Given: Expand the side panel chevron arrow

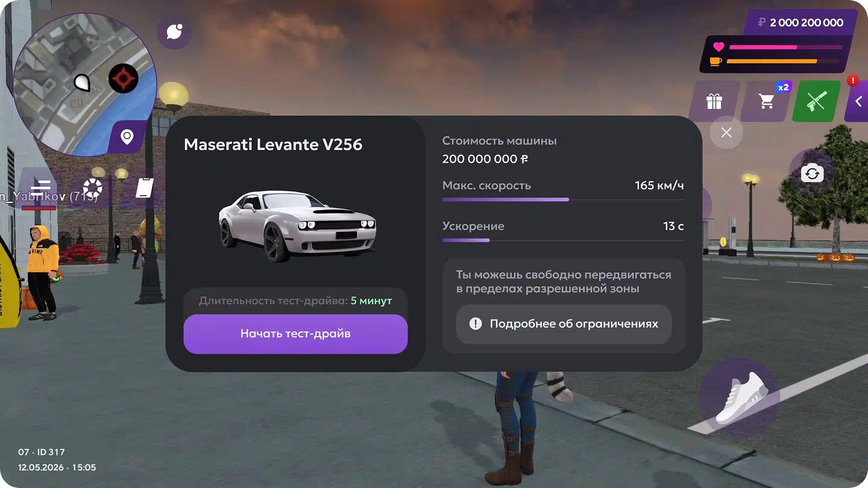Looking at the screenshot, I should click(x=858, y=101).
